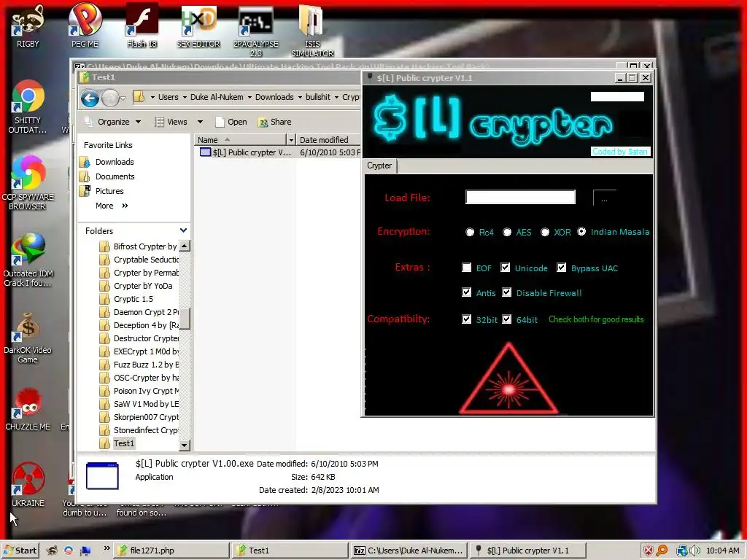Viewport: 747px width, 560px height.
Task: Open breadcrumb arrow after Downloads
Action: (300, 97)
